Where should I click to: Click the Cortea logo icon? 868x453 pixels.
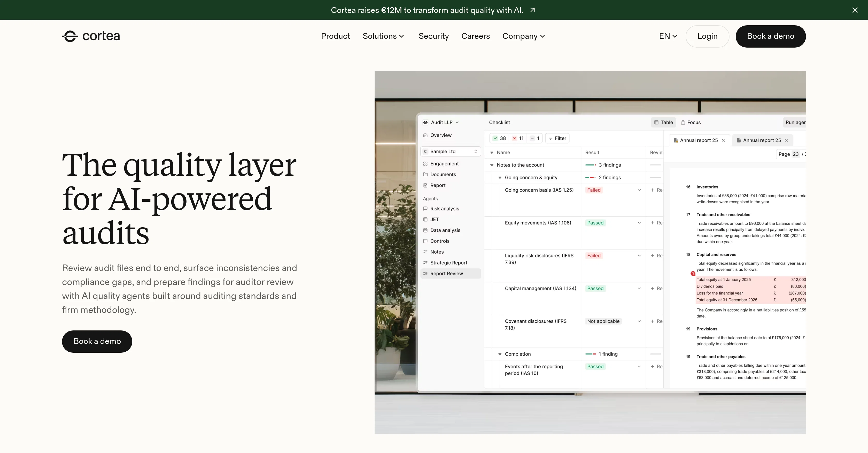click(70, 36)
